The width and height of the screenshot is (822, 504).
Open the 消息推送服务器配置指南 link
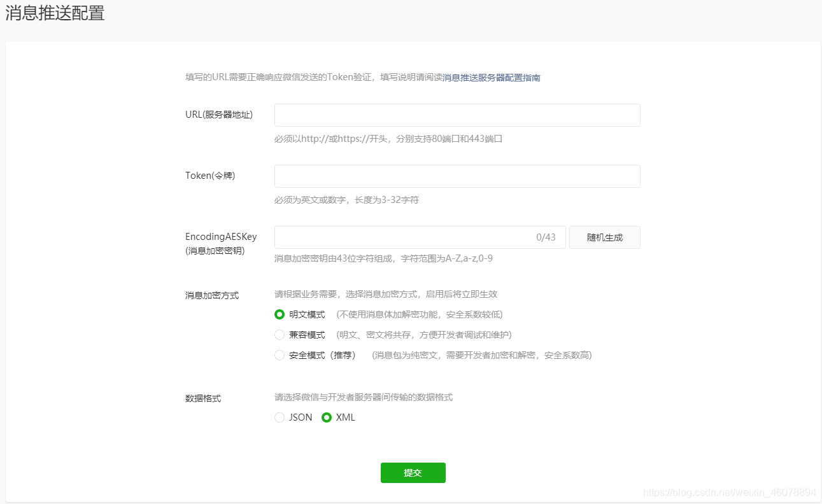492,78
